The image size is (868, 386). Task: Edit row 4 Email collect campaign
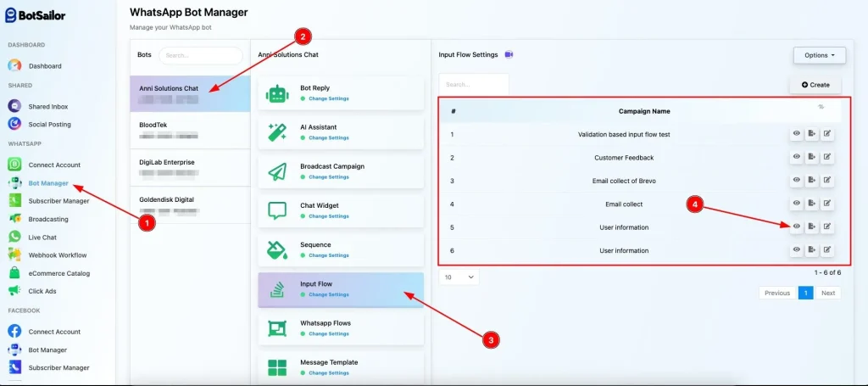pyautogui.click(x=827, y=204)
